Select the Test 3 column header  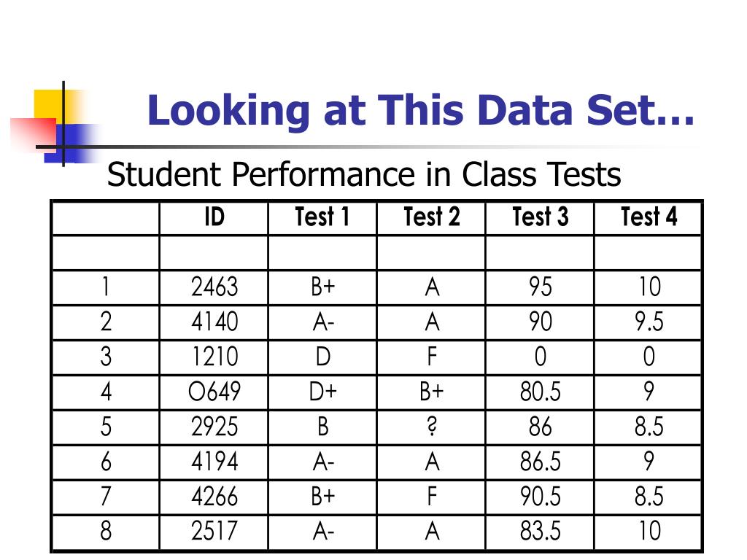541,217
